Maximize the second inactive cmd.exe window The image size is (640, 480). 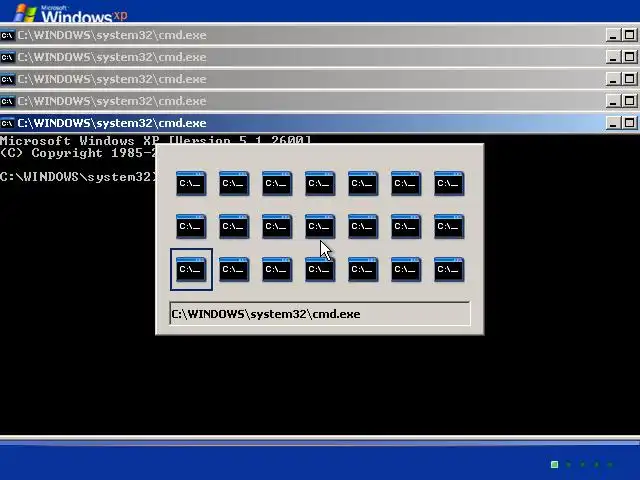point(629,57)
